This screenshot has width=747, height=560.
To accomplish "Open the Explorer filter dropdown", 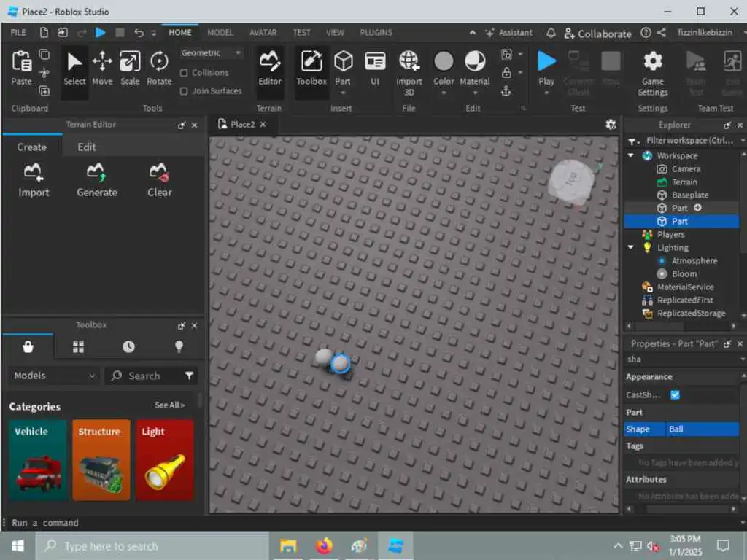I will coord(632,141).
